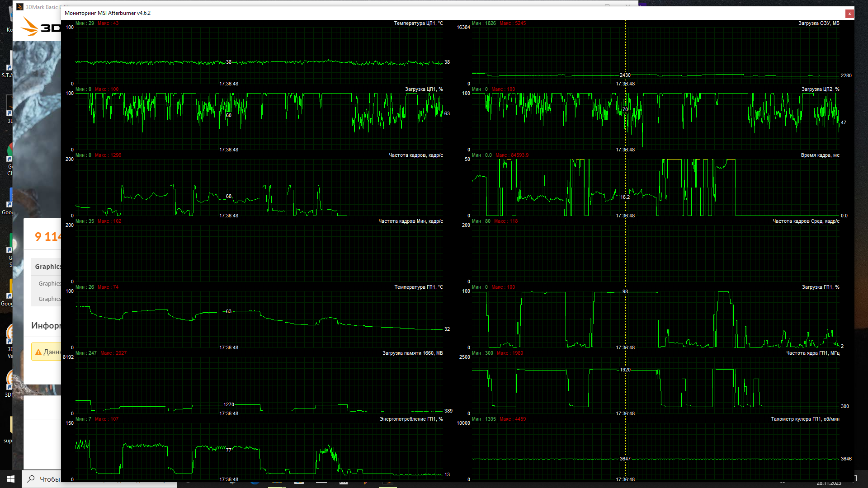Click the GPU1 power consumption graph
Viewport: 868px width, 488px height.
point(259,451)
